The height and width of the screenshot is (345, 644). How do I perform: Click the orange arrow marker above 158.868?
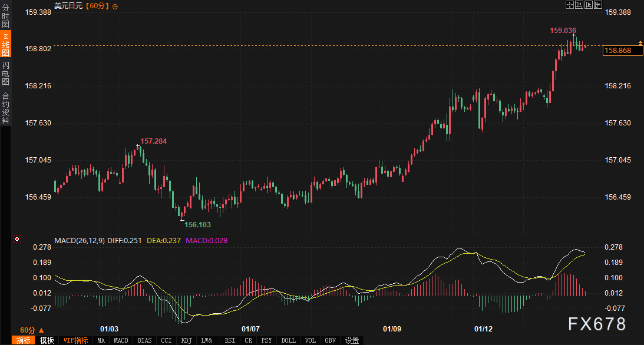coord(640,43)
